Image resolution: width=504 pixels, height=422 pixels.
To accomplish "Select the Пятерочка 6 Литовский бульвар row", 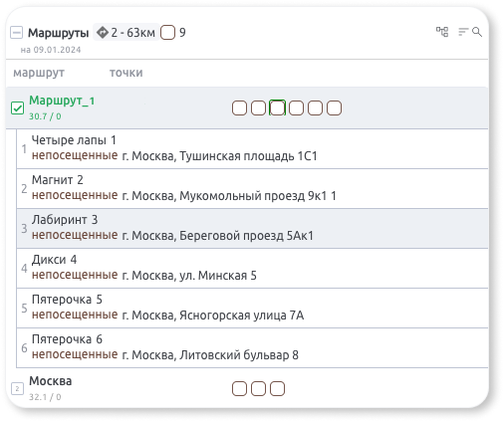I will [252, 347].
